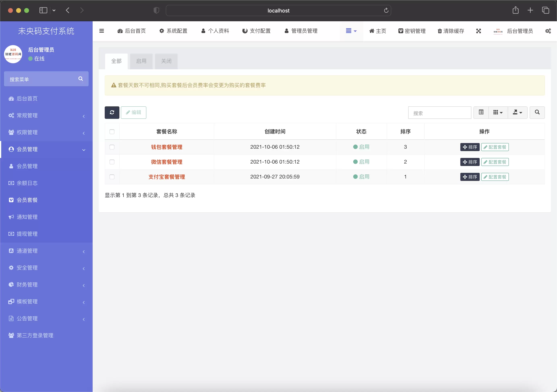This screenshot has width=557, height=392.
Task: Click 排序 for the 支付宝套餐管理 row
Action: (x=470, y=177)
